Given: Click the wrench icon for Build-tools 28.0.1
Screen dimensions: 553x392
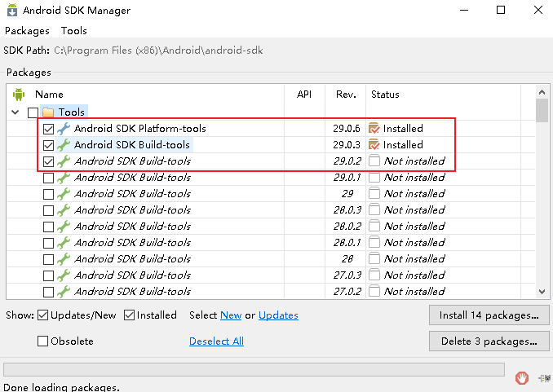Looking at the screenshot, I should click(x=64, y=243).
